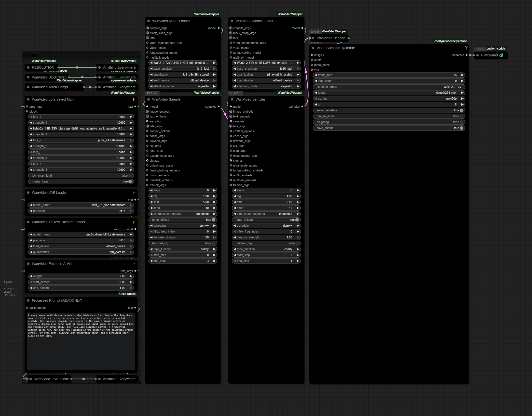
Task: Toggle low_mem_load in Lora Select Multi
Action: pos(130,176)
